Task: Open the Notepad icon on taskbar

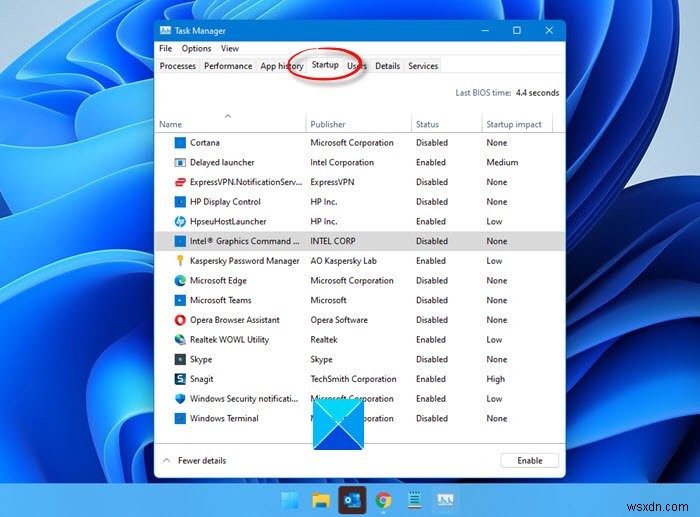Action: pos(415,500)
